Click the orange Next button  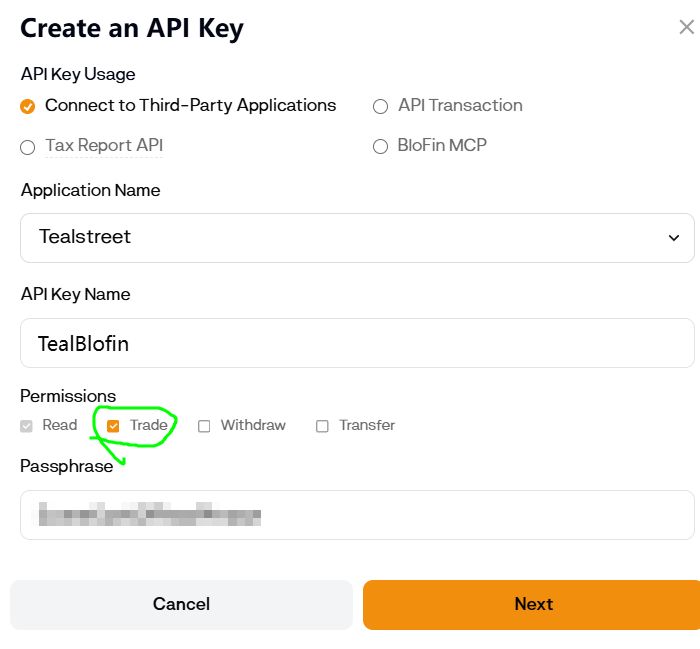click(533, 604)
